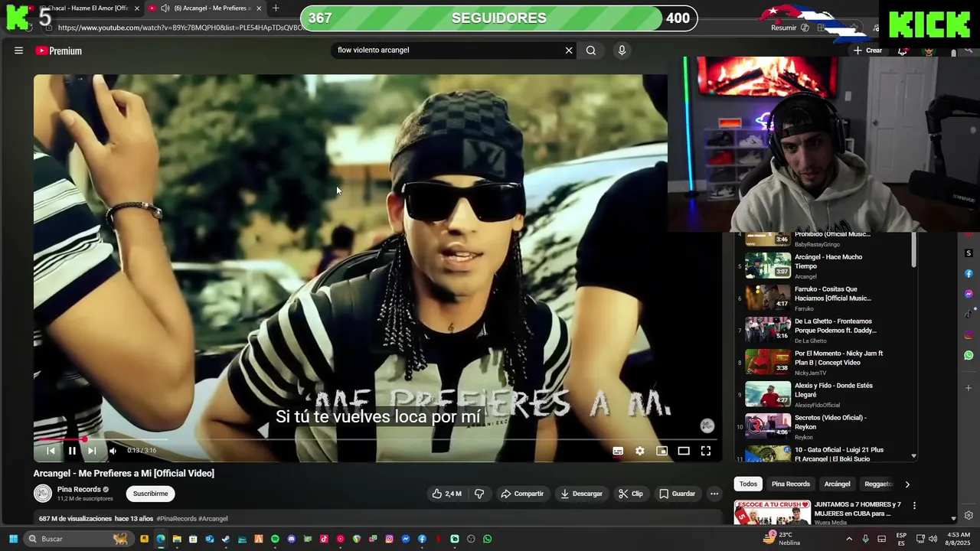The width and height of the screenshot is (980, 551).
Task: Enter fullscreen mode
Action: click(x=706, y=451)
